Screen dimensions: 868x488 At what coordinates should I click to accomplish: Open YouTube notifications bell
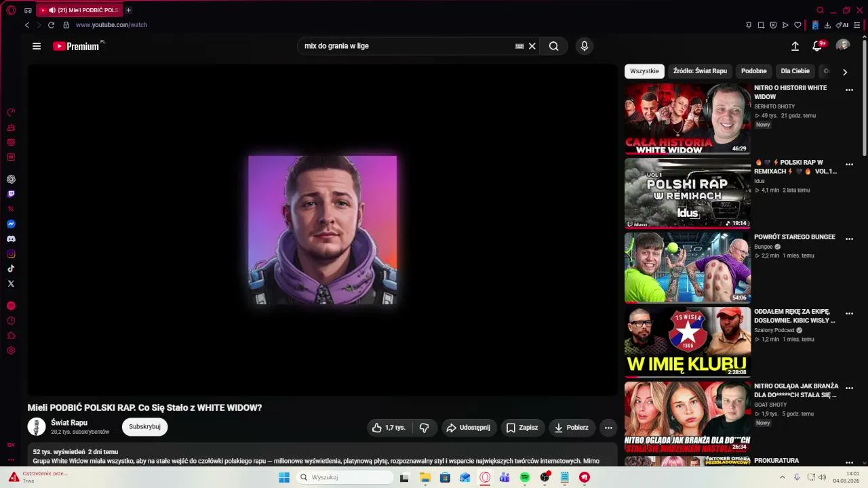[818, 46]
